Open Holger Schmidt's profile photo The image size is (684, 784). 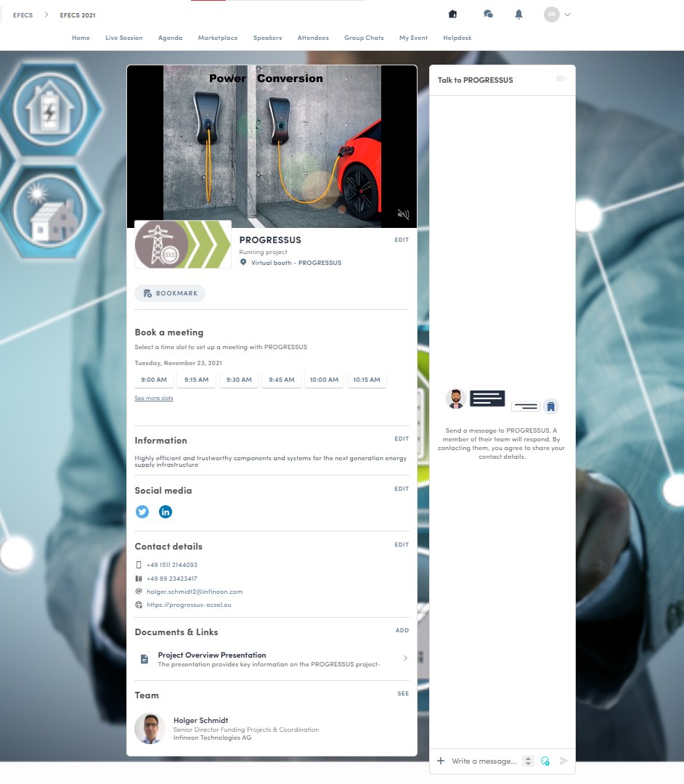(150, 729)
